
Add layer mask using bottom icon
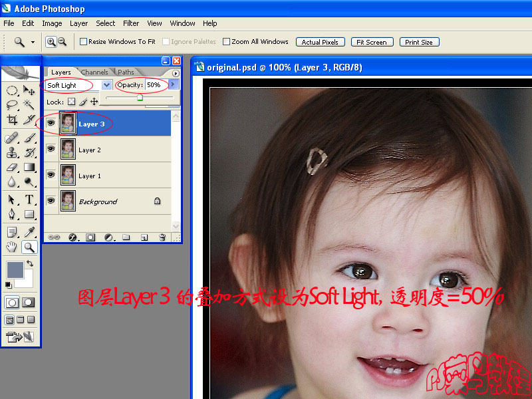pyautogui.click(x=90, y=237)
